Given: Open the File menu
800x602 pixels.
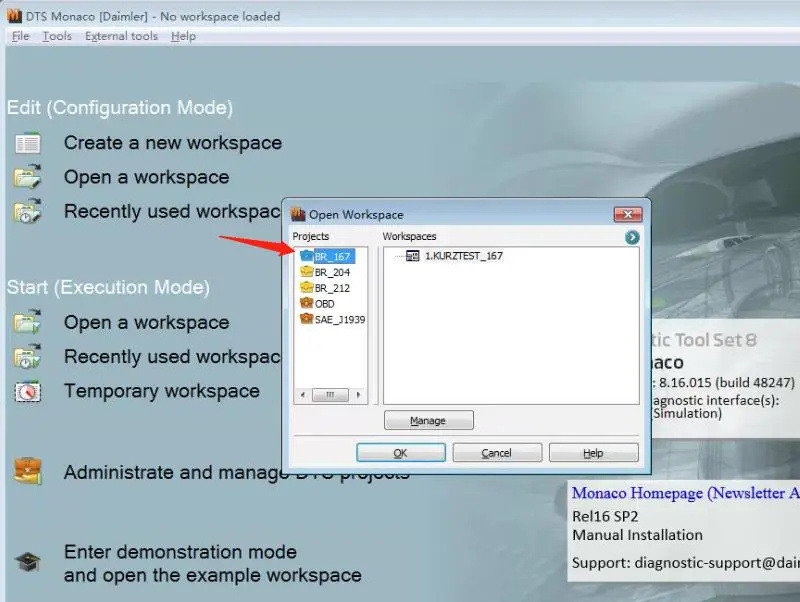Looking at the screenshot, I should coord(20,36).
